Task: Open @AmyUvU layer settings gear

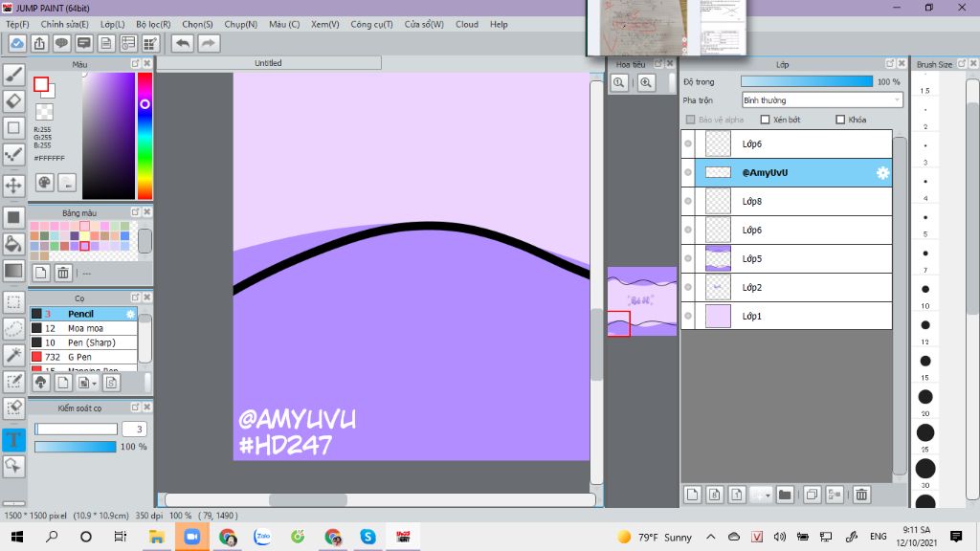Action: click(x=882, y=173)
